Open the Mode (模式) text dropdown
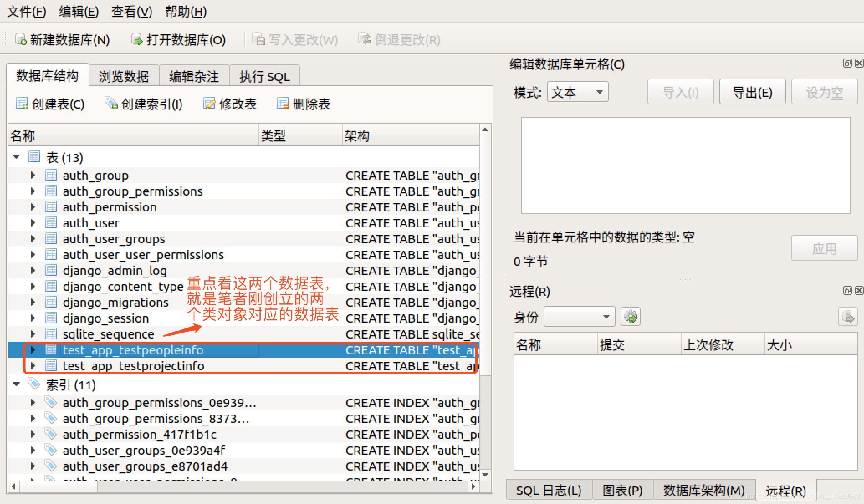 click(x=578, y=92)
